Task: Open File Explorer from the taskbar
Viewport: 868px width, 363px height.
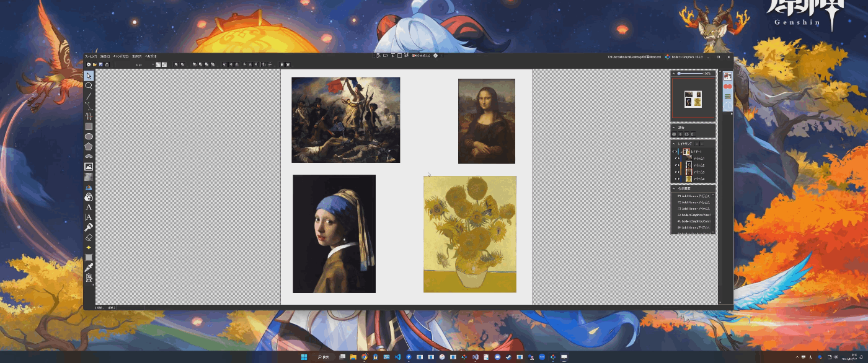Action: [x=353, y=357]
